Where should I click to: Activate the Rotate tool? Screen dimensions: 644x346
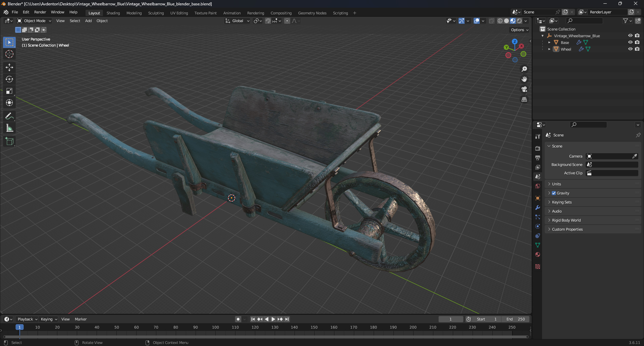click(9, 79)
